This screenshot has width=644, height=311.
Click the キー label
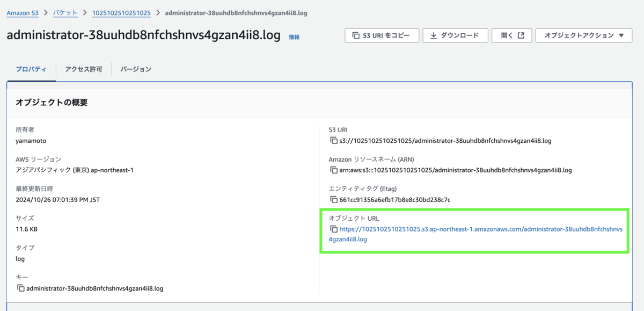tap(22, 277)
